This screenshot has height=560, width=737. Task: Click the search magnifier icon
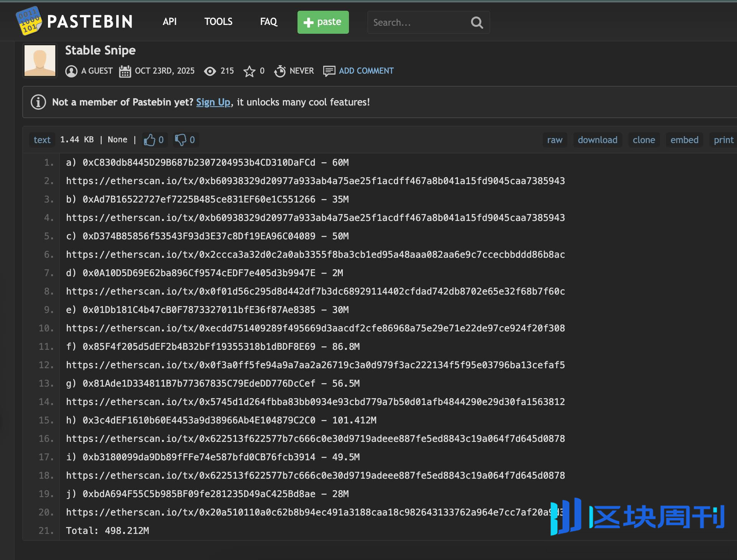tap(477, 23)
